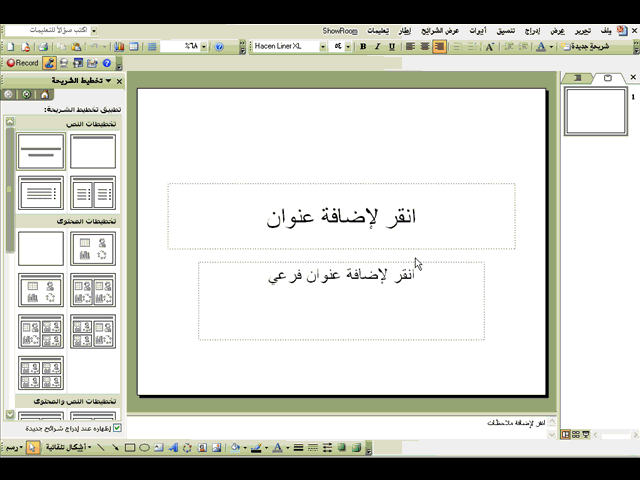Click the Record button
The width and height of the screenshot is (640, 480).
tap(22, 63)
